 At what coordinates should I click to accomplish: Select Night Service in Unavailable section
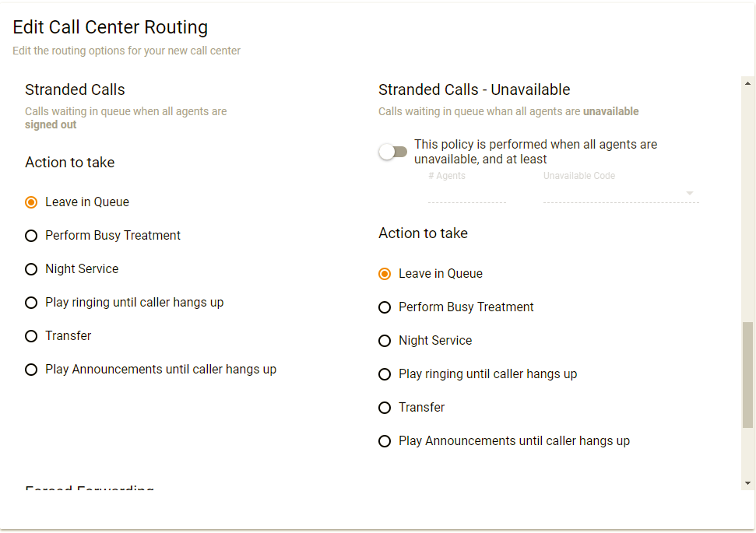click(385, 341)
